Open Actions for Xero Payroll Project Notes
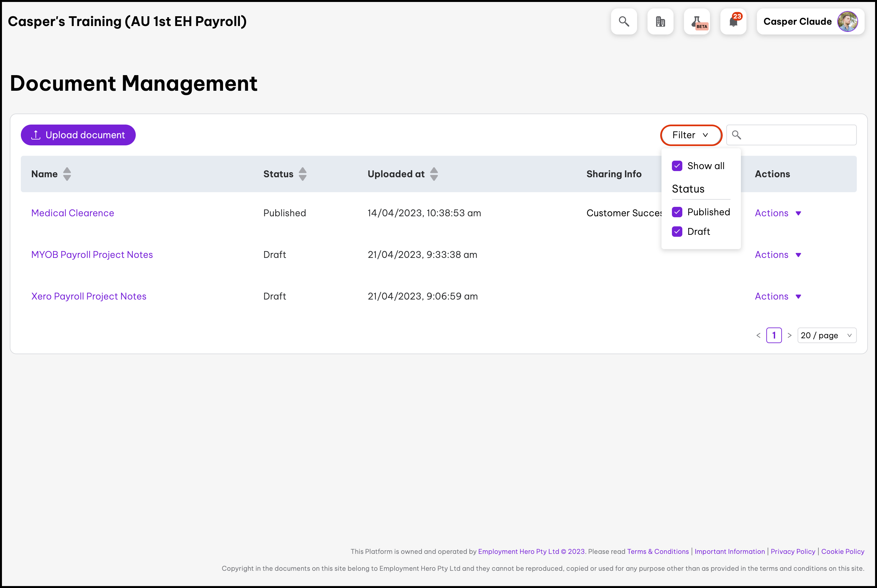 coord(778,296)
